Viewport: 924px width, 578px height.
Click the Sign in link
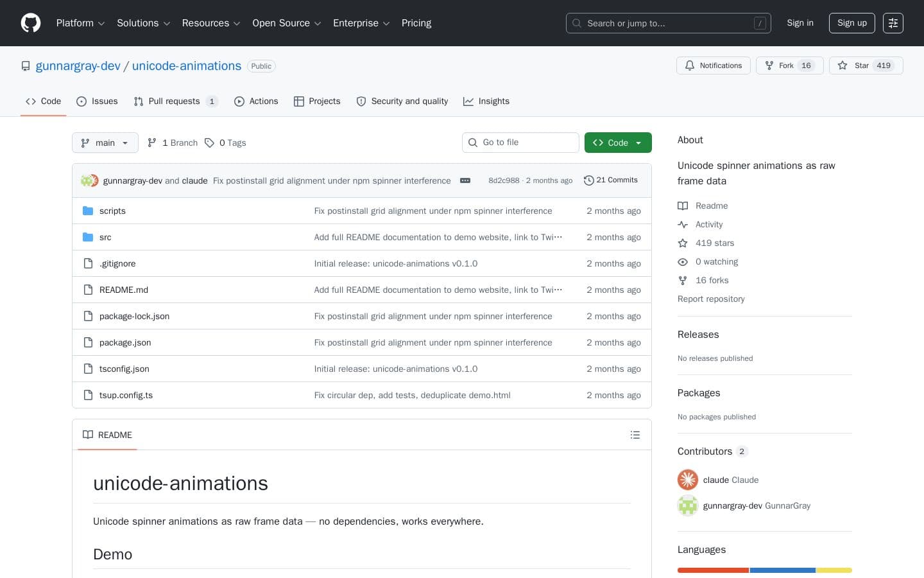point(800,23)
